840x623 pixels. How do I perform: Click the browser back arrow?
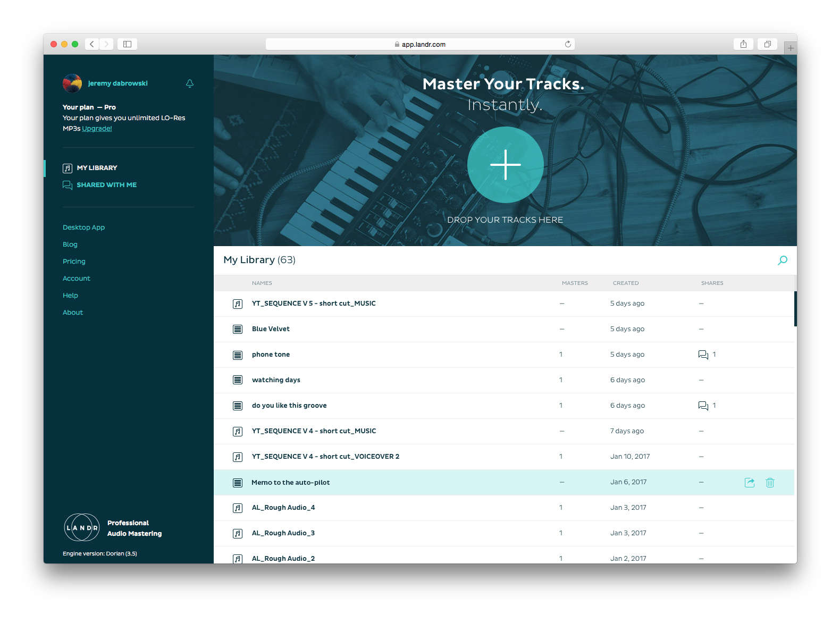pos(92,44)
